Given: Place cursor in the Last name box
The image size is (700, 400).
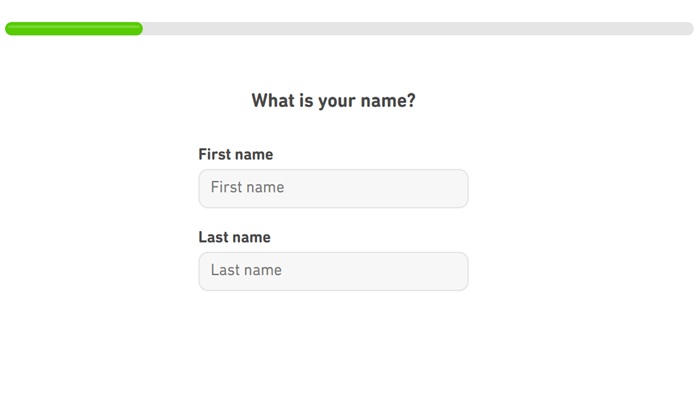Looking at the screenshot, I should pyautogui.click(x=333, y=271).
